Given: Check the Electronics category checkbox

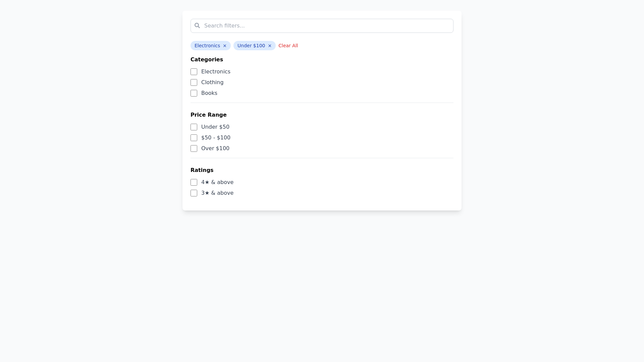Looking at the screenshot, I should point(194,72).
